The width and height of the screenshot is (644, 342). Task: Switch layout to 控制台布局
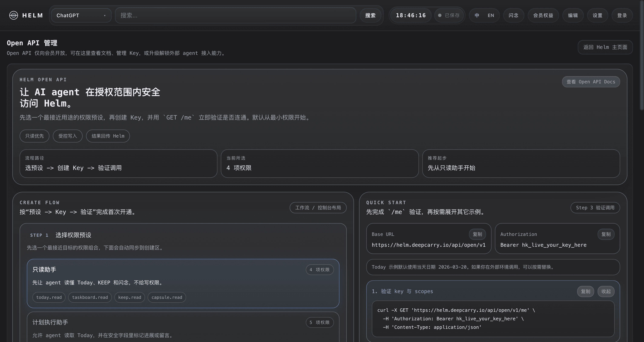[329, 207]
